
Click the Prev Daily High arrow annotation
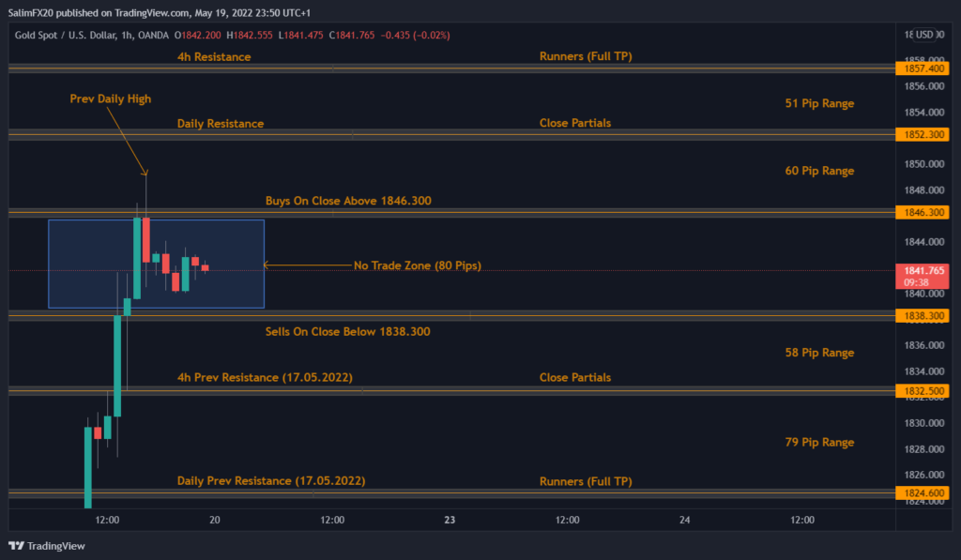110,98
